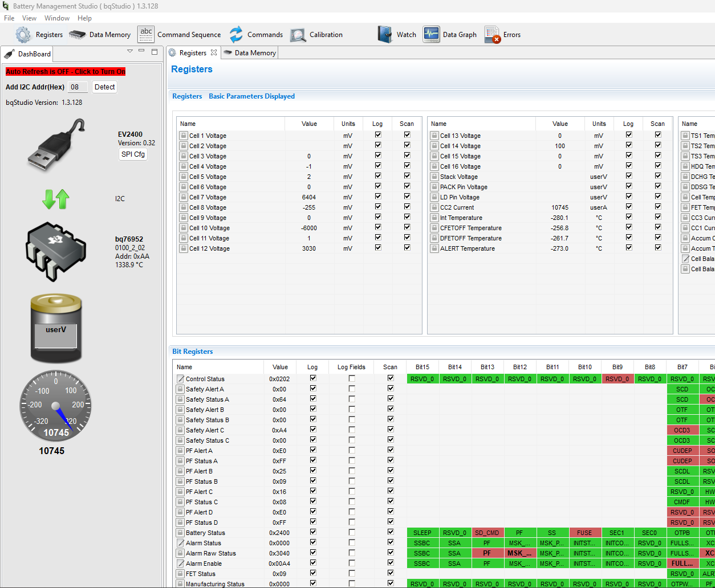Viewport: 715px width, 588px height.
Task: Toggle Scan checkbox for Cell 5 Voltage
Action: click(407, 176)
